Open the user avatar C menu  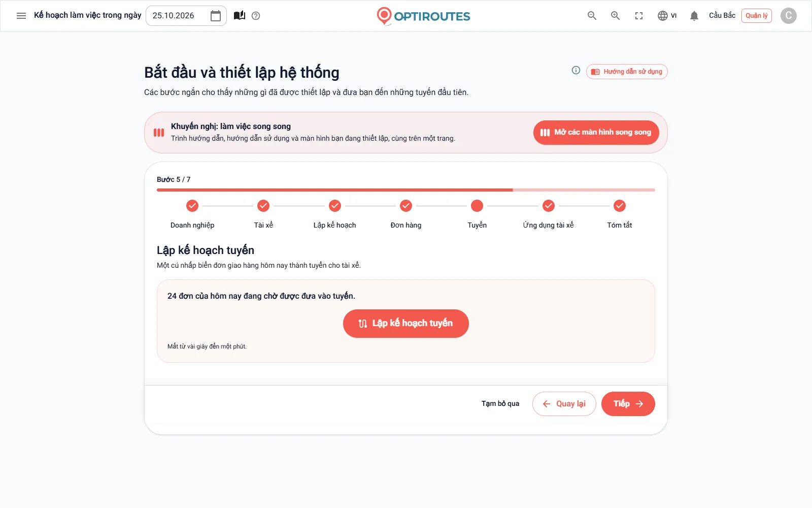pos(788,16)
